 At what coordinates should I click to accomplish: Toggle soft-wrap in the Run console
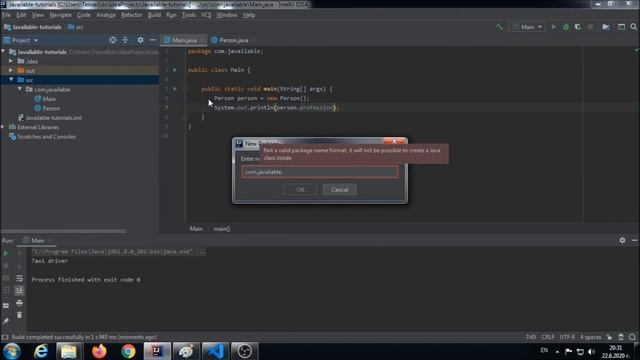click(19, 278)
